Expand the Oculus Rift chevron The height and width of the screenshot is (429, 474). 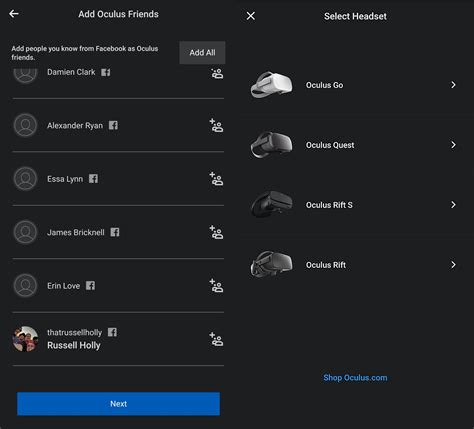pyautogui.click(x=453, y=265)
